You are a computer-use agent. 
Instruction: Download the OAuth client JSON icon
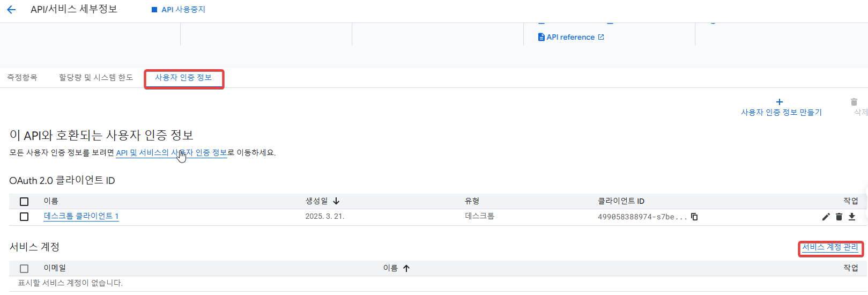pos(852,217)
